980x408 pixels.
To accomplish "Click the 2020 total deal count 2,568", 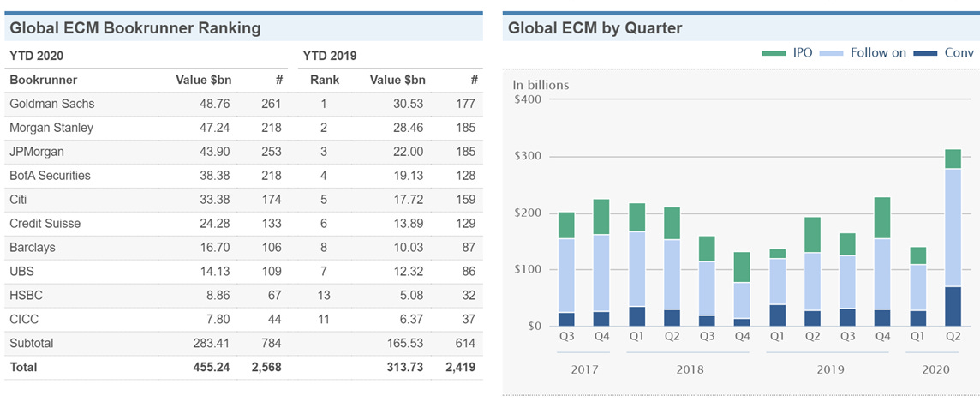I will coord(267,367).
